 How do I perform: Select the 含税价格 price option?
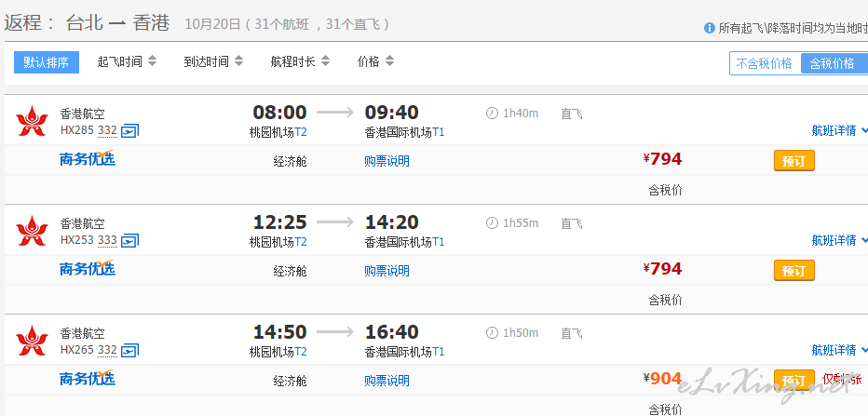click(x=833, y=63)
